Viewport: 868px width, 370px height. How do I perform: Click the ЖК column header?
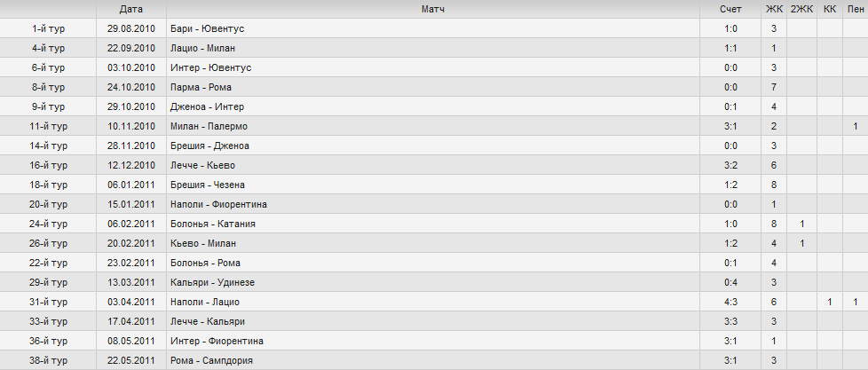point(773,10)
